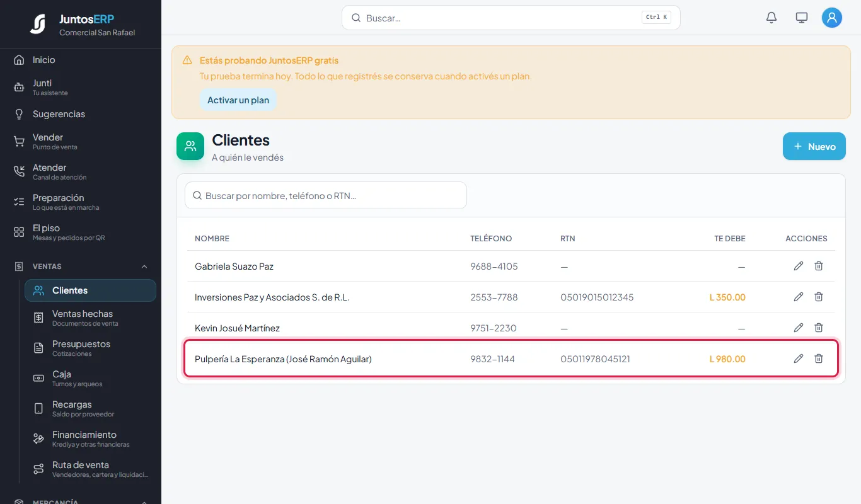Image resolution: width=861 pixels, height=504 pixels.
Task: Click the L 350.00 debt amount
Action: coord(727,297)
